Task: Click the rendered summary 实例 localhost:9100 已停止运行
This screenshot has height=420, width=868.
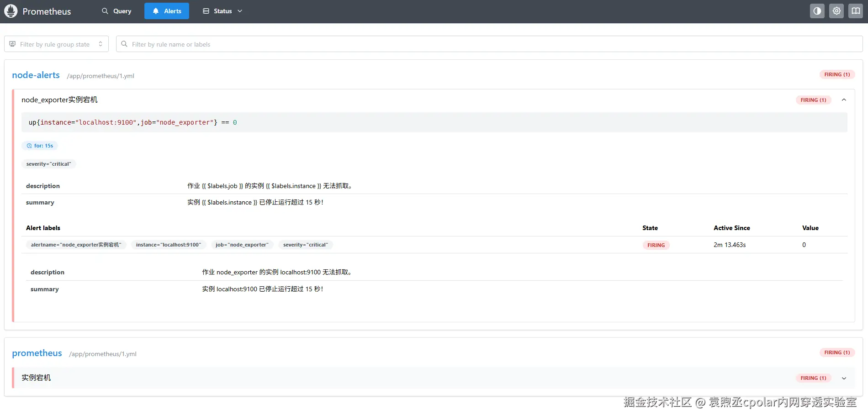Action: point(263,289)
